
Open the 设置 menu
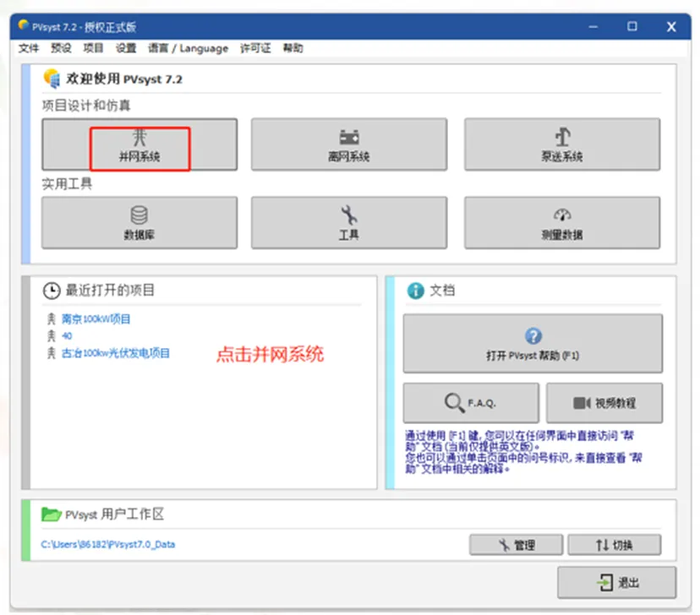(126, 48)
